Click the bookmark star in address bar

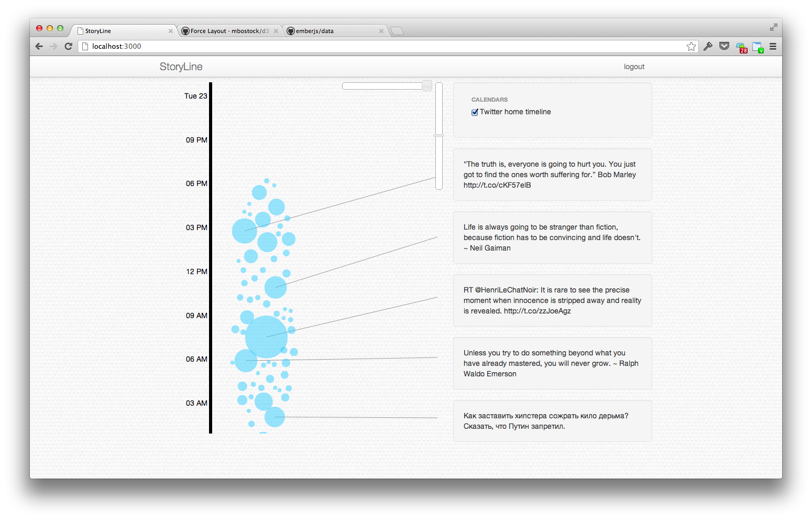click(x=691, y=47)
